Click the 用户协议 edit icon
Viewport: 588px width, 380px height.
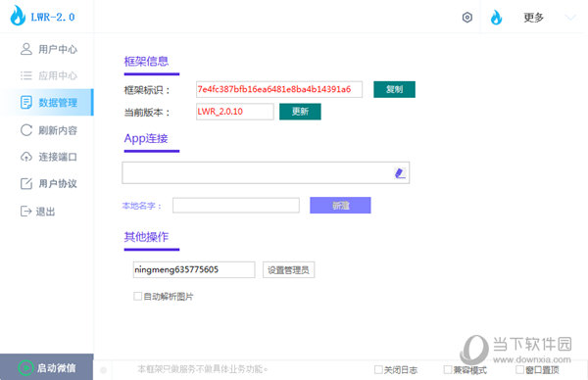(x=26, y=183)
